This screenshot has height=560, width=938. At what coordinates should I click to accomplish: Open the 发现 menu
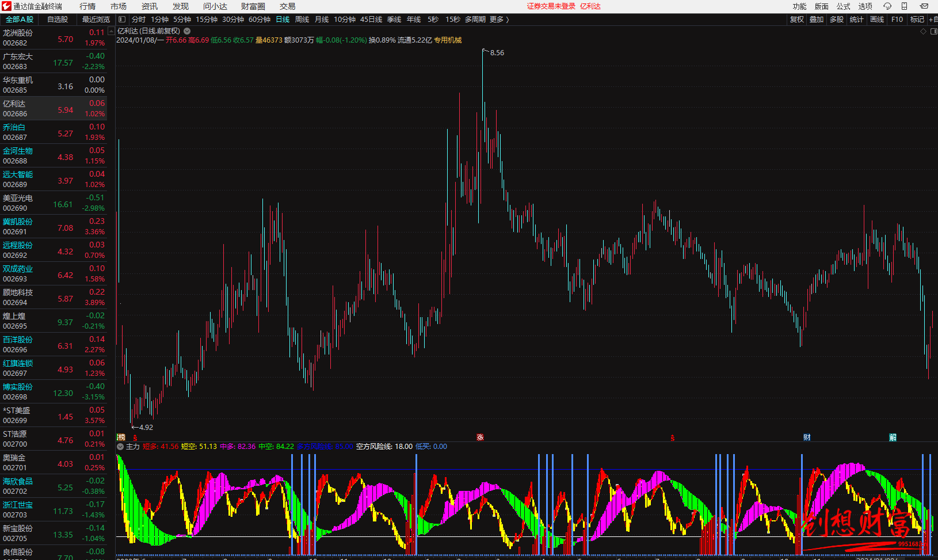coord(181,6)
